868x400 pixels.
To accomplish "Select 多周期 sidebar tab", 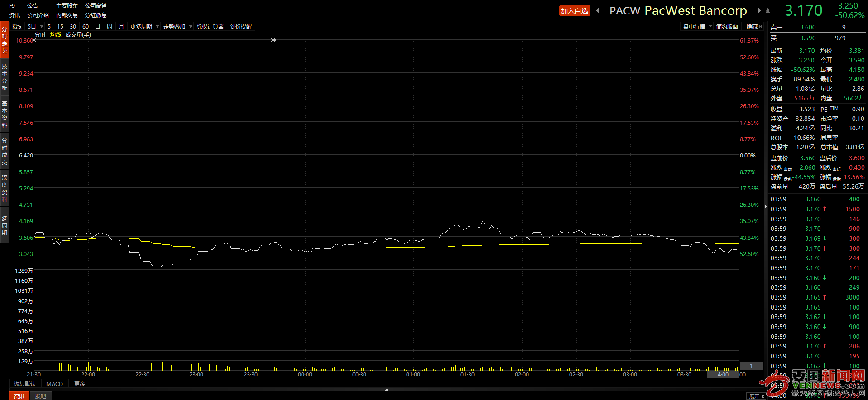I will (x=5, y=225).
